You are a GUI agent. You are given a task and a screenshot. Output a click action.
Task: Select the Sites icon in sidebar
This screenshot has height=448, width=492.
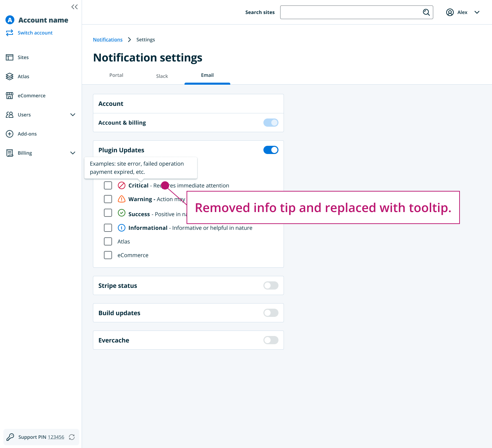tap(10, 57)
